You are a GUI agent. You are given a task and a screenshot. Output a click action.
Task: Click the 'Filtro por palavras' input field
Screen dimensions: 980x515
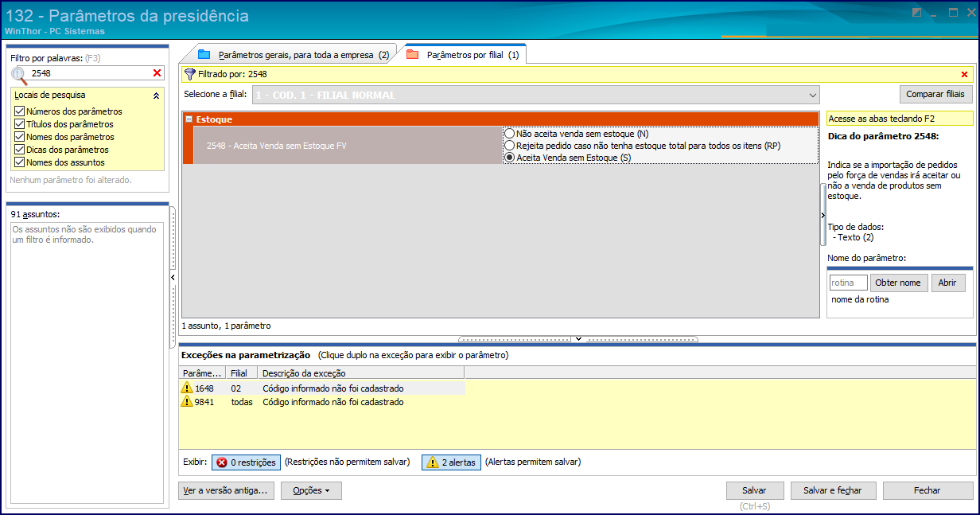click(89, 73)
